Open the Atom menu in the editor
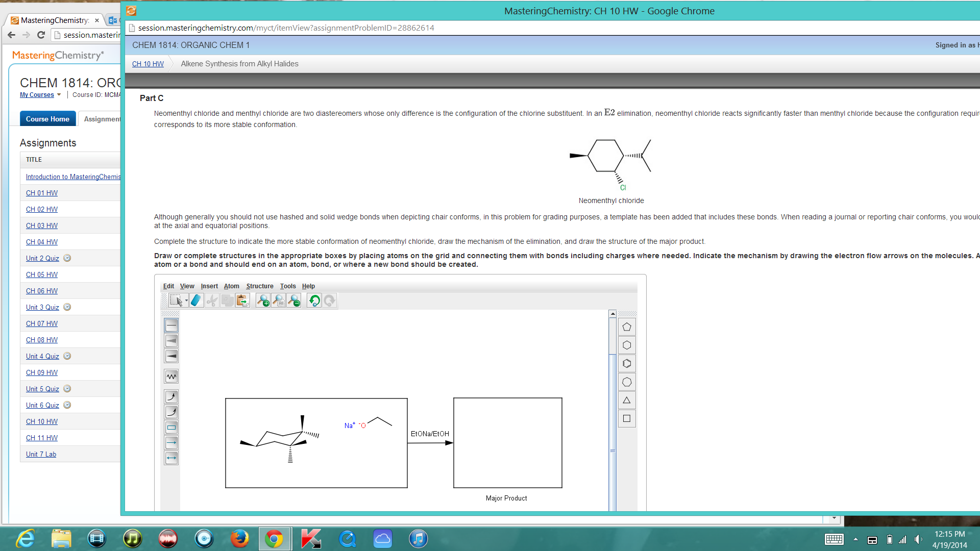The image size is (980, 551). pos(231,286)
